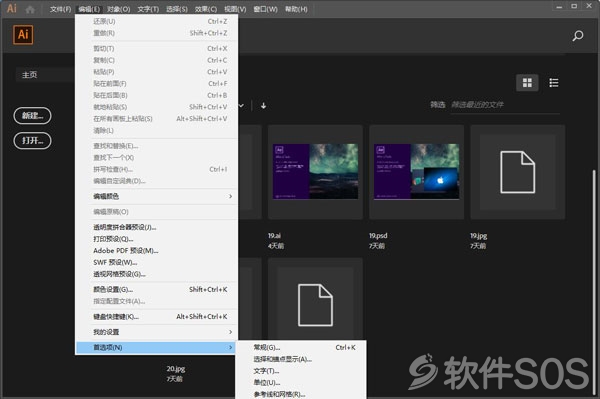The image size is (600, 399).
Task: Click the 打开 button
Action: (x=33, y=140)
